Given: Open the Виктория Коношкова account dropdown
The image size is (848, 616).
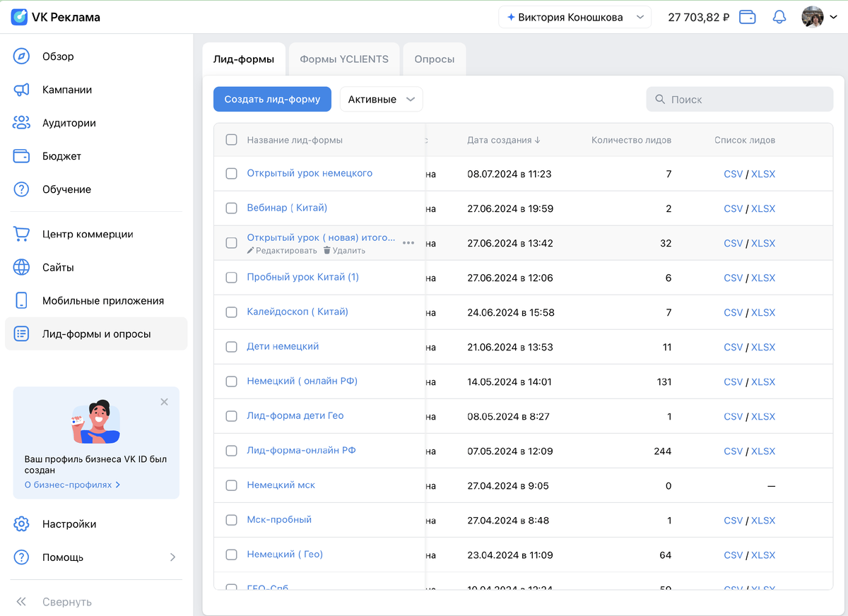Looking at the screenshot, I should coord(575,17).
